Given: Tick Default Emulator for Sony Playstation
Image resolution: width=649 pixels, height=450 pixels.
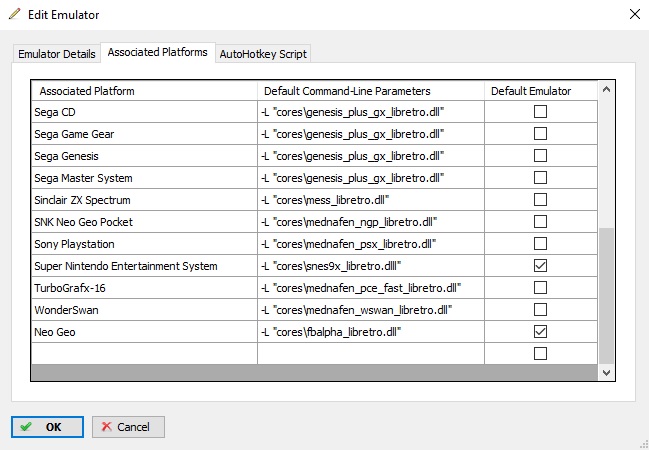Looking at the screenshot, I should [x=540, y=243].
